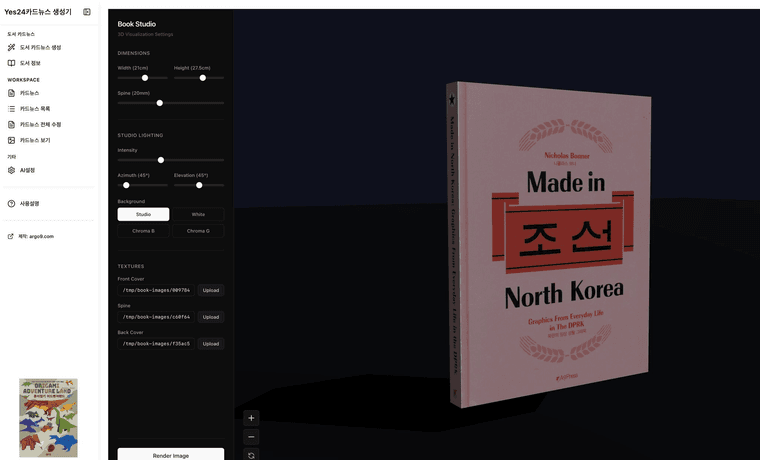Click the open book icon for 도서 정보
This screenshot has width=760, height=460.
click(11, 63)
